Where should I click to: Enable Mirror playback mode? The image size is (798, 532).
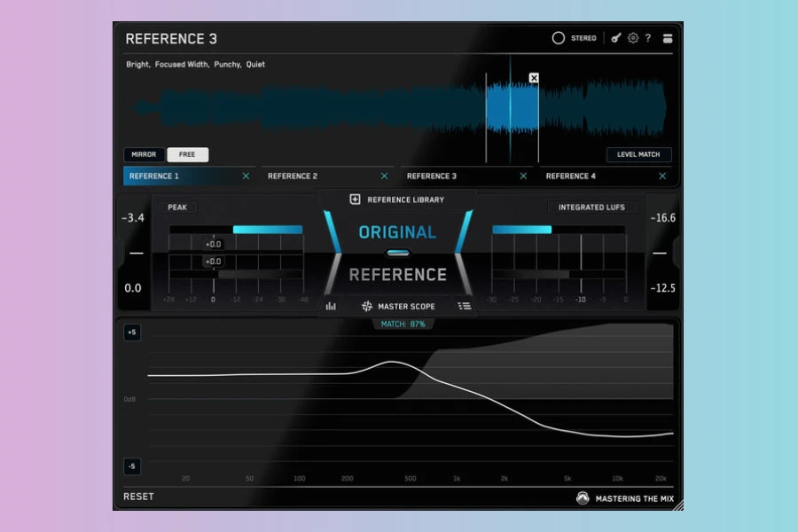pyautogui.click(x=144, y=154)
